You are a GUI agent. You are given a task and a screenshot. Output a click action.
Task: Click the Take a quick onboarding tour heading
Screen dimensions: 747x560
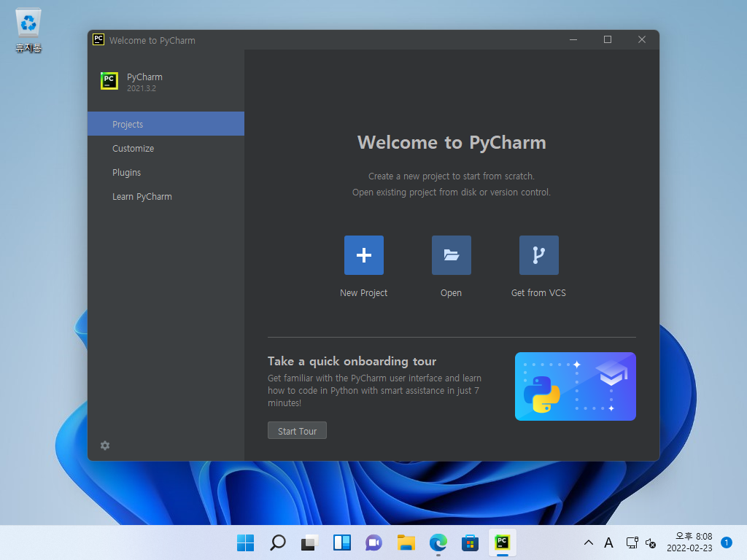(x=352, y=362)
